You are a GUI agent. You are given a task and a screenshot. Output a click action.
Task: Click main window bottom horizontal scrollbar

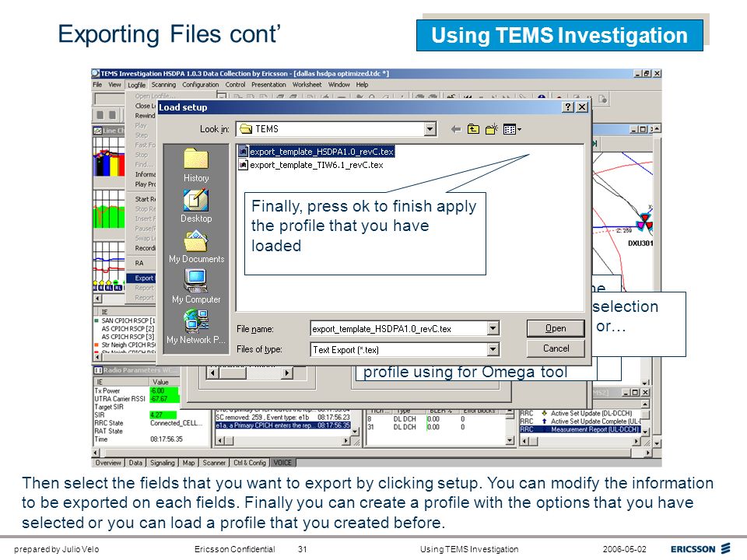point(373,453)
